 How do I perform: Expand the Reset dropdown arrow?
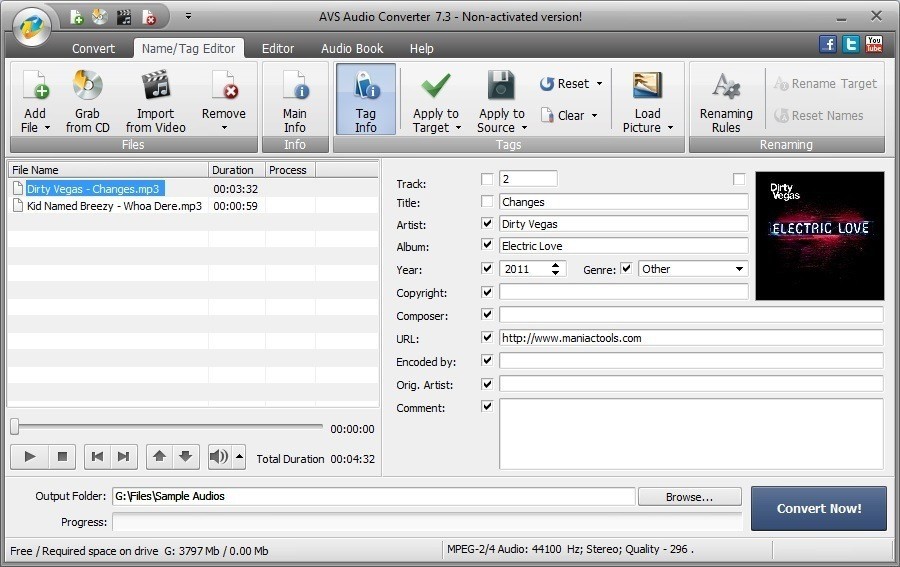599,84
